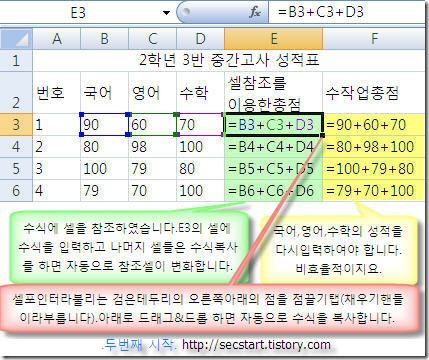Click cell A5 with number 3
This screenshot has width=429, height=360.
[x=57, y=169]
